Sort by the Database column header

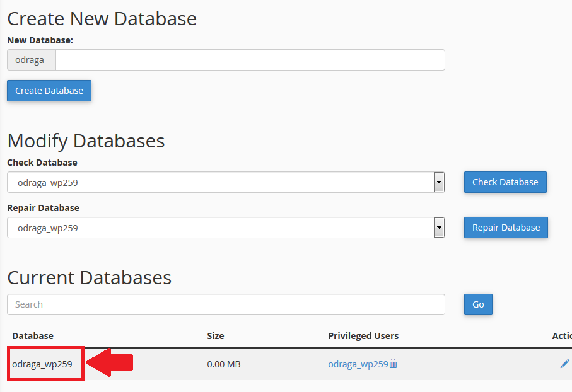pos(33,335)
